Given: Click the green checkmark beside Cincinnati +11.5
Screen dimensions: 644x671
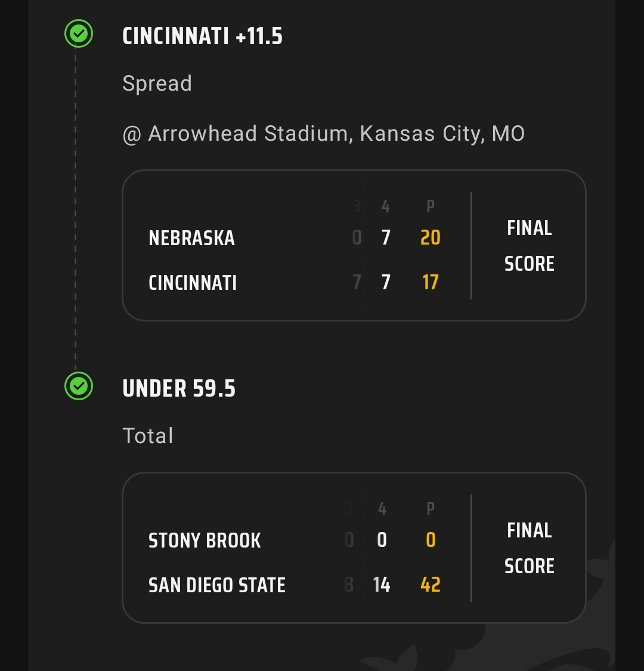Looking at the screenshot, I should pos(79,33).
